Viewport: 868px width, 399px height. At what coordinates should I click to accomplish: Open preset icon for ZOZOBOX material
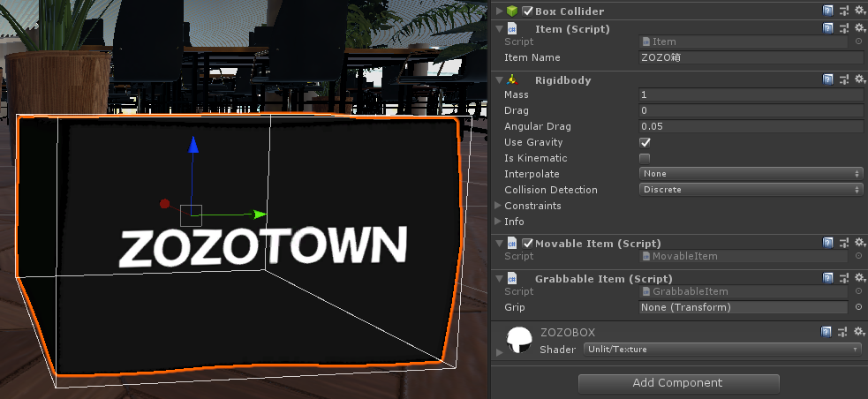point(842,332)
